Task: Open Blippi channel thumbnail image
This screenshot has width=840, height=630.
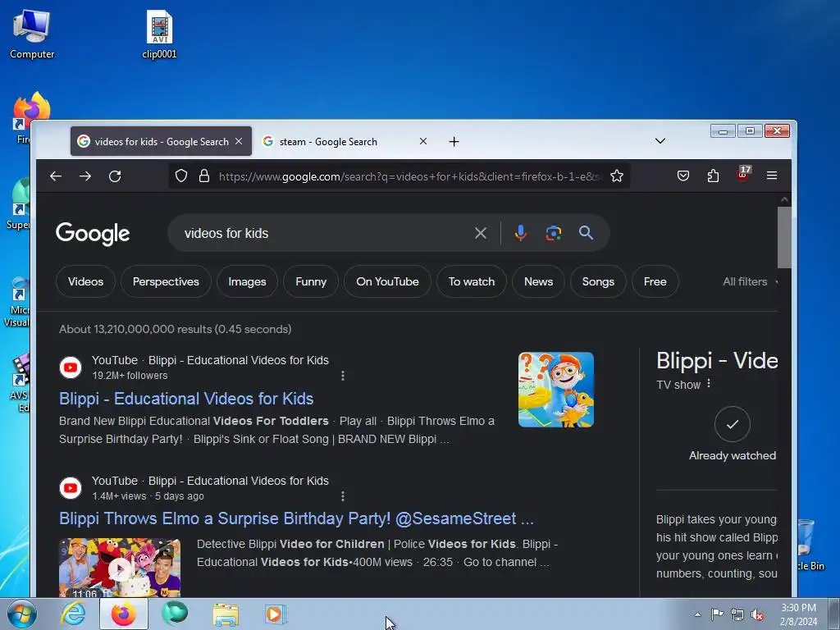Action: point(555,390)
